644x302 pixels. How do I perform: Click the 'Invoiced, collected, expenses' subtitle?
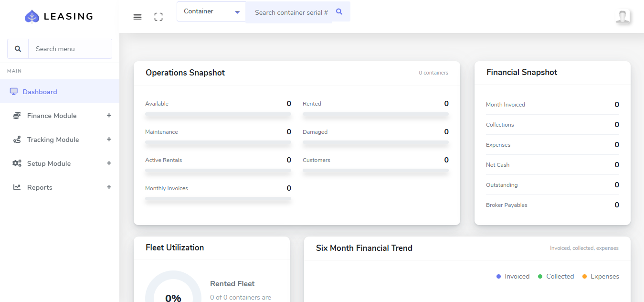(x=584, y=248)
